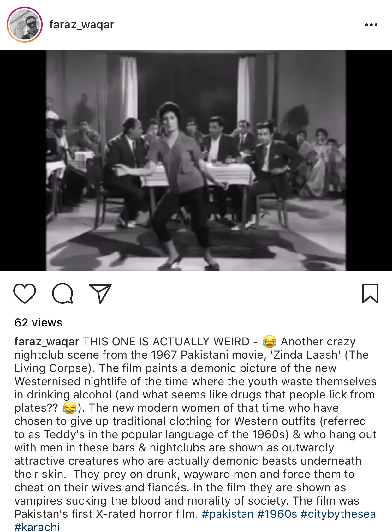Share post with paper plane icon

[x=100, y=294]
